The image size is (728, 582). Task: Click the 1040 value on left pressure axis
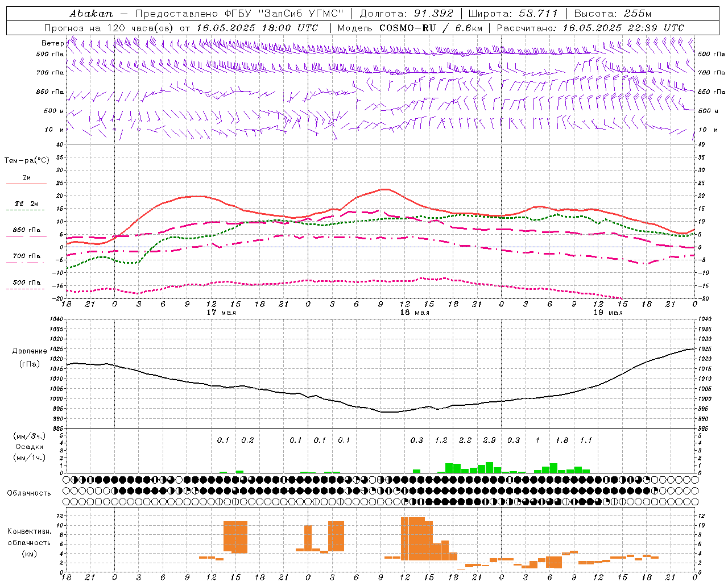pos(56,319)
